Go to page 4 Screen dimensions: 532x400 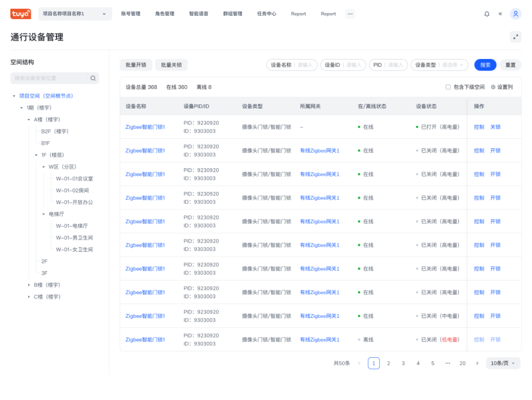418,363
